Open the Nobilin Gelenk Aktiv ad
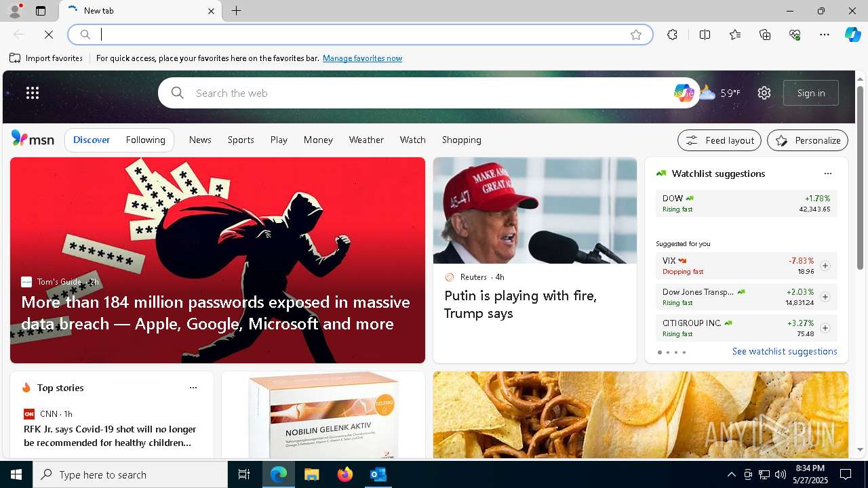 click(x=323, y=415)
